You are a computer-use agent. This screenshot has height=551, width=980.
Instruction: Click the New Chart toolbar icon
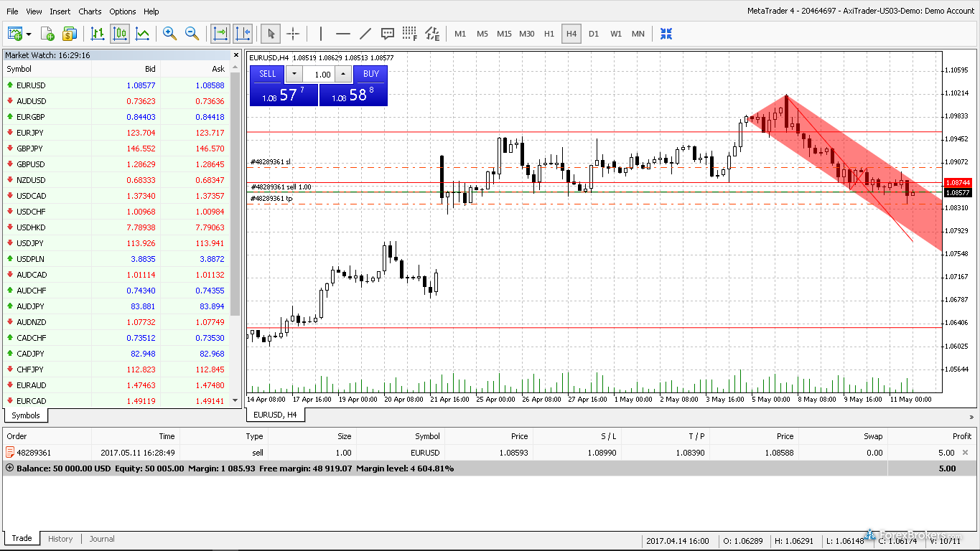tap(14, 34)
